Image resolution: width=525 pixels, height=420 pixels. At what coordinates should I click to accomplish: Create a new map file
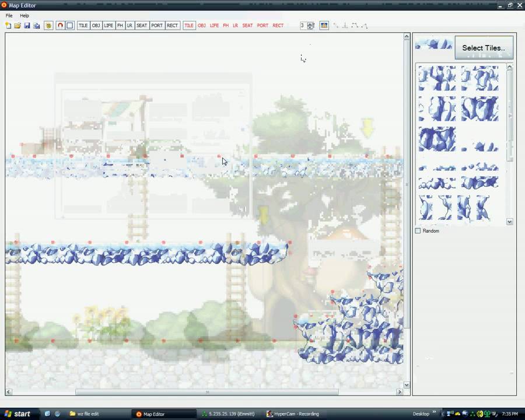point(8,26)
